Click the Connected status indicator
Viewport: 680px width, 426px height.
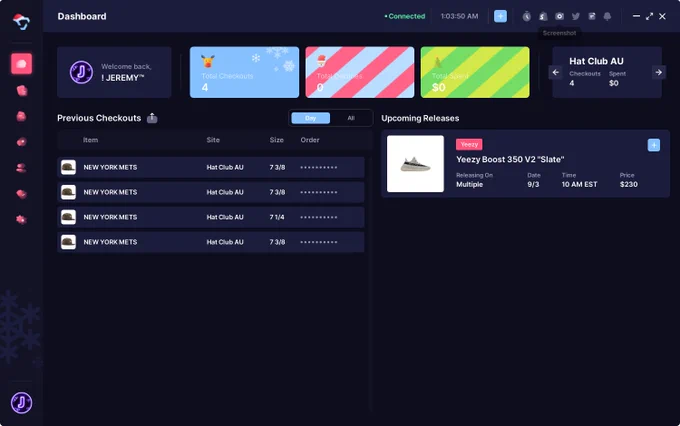click(405, 16)
